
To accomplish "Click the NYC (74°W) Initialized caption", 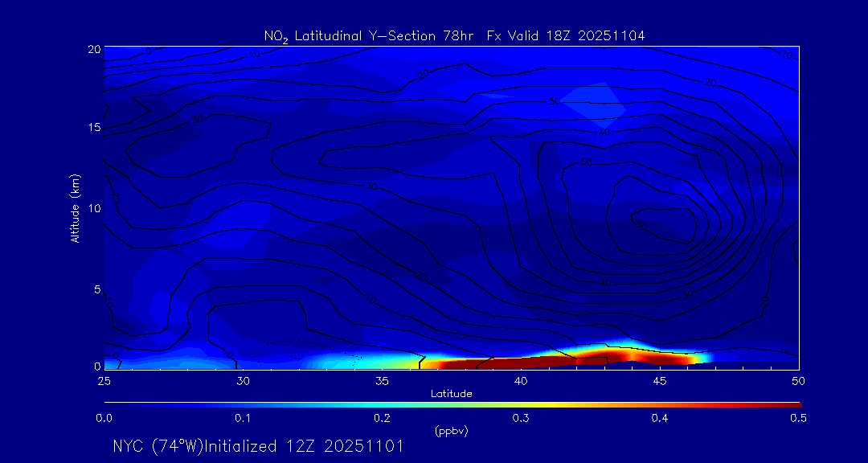I will (x=258, y=446).
